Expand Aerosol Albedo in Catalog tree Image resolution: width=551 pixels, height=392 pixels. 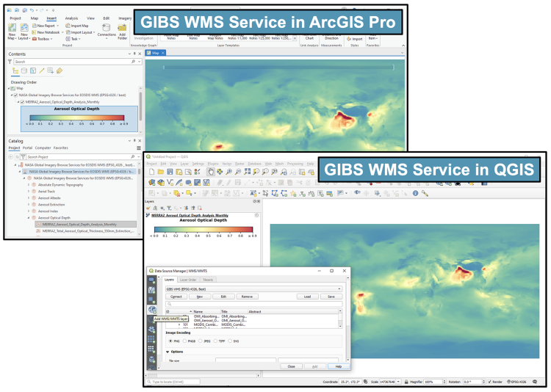[x=29, y=198]
